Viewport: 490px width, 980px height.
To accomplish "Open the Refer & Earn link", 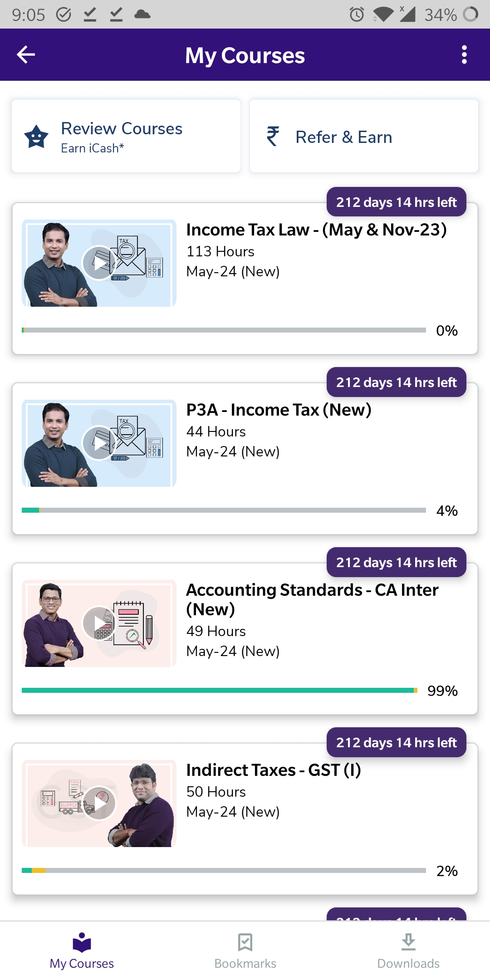I will 343,137.
